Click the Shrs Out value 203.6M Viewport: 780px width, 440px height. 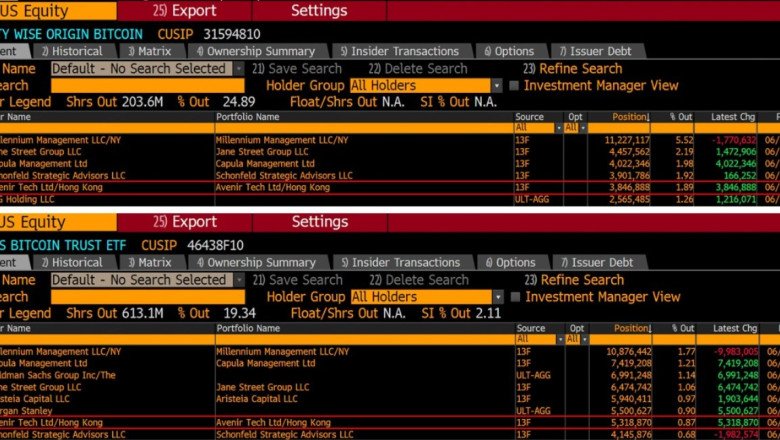(142, 102)
